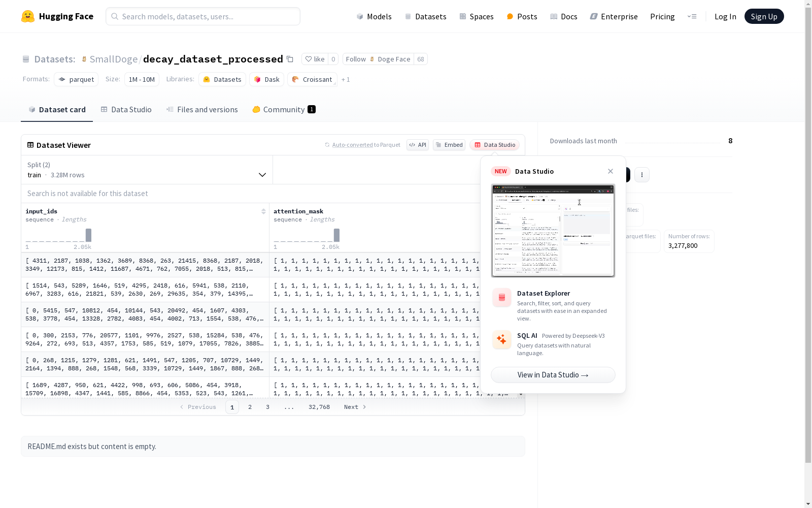Image resolution: width=812 pixels, height=508 pixels.
Task: Select the parquet format tag
Action: pos(76,79)
